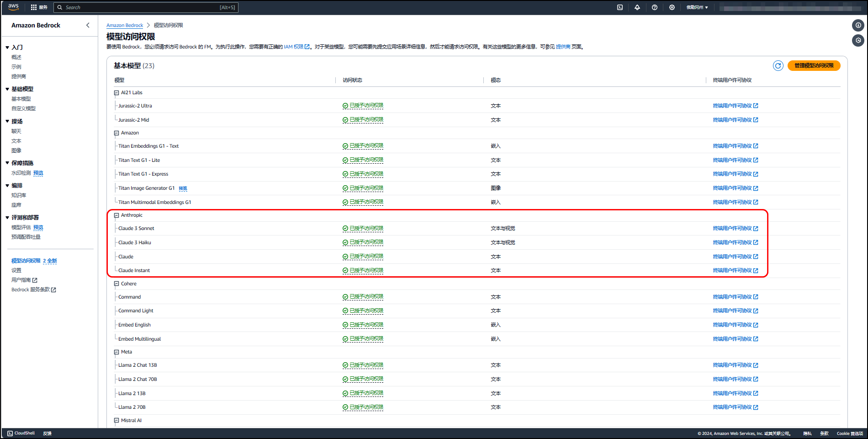The width and height of the screenshot is (868, 439).
Task: Open the AWS logo home
Action: [13, 7]
